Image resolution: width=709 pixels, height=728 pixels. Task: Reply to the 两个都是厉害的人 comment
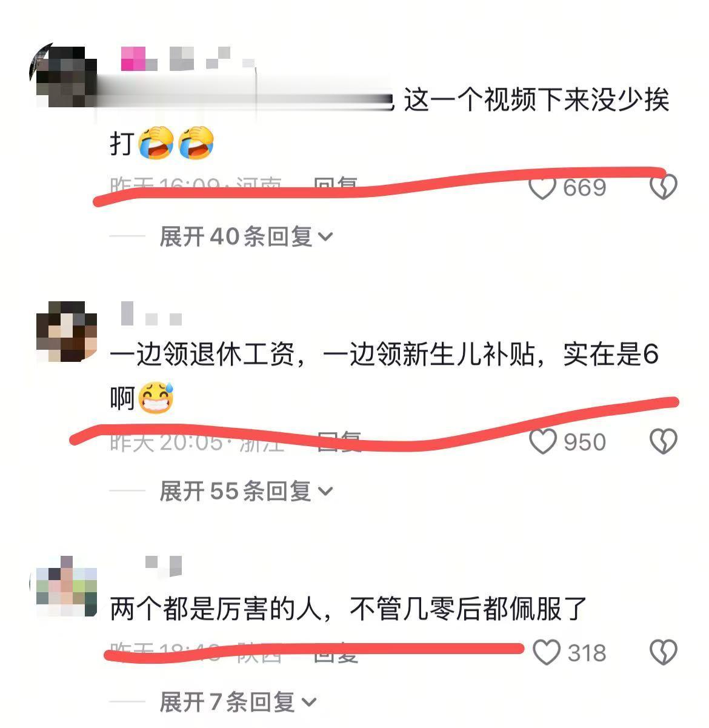335,653
